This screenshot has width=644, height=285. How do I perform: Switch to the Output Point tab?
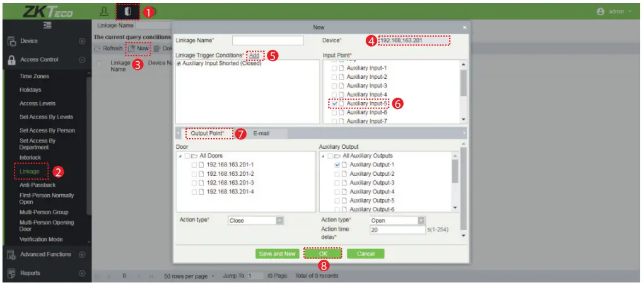[x=208, y=134]
